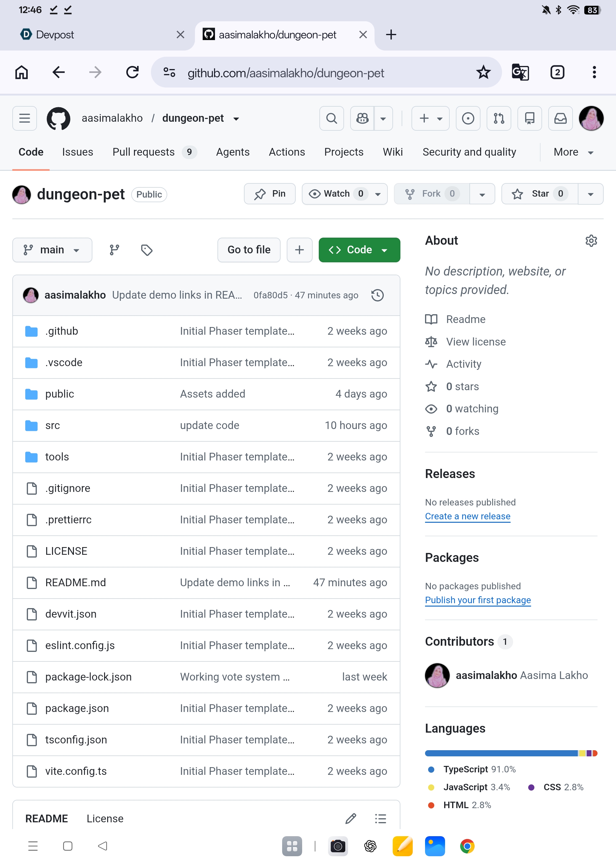This screenshot has height=863, width=616.
Task: Go to browser home page
Action: coord(22,72)
